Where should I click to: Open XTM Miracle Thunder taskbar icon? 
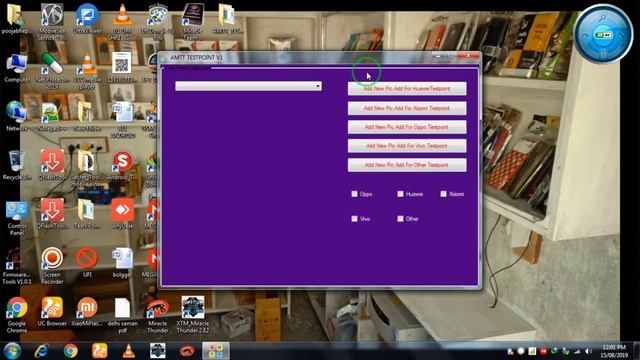coord(158,351)
